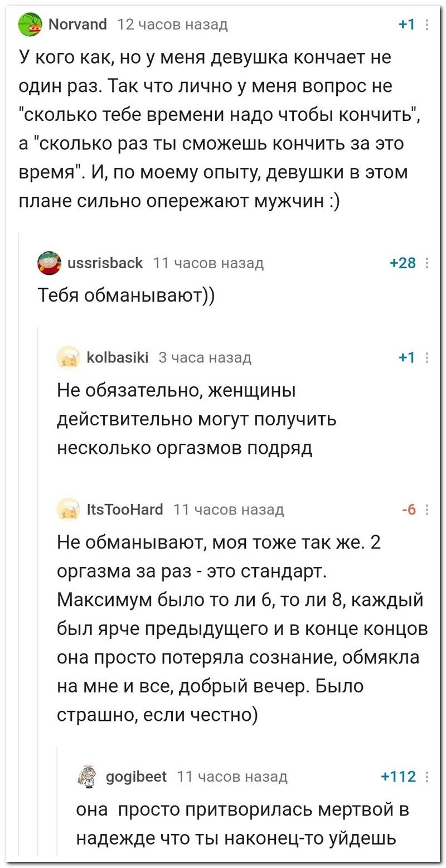Open three-dot menu on ussrisback's comment
Screen dimensions: 446x868
click(427, 264)
